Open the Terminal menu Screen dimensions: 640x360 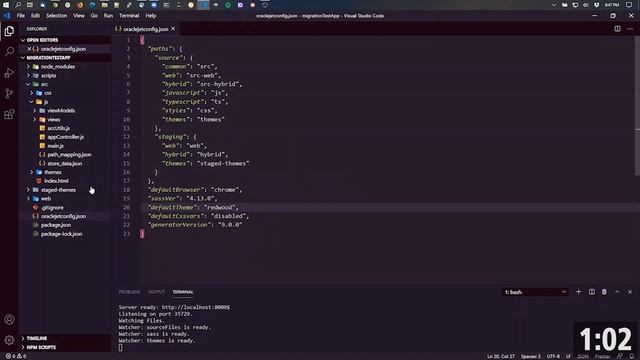pos(129,16)
